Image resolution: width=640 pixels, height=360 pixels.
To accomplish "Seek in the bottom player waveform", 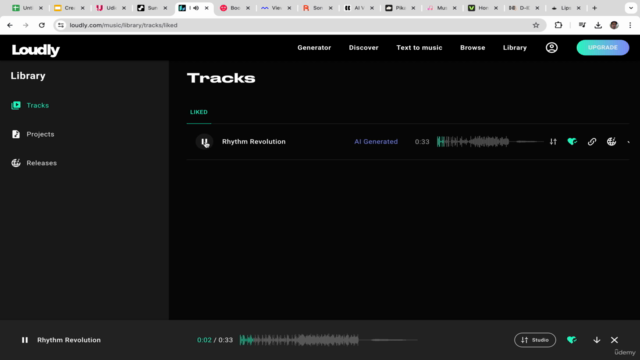I will (329, 340).
